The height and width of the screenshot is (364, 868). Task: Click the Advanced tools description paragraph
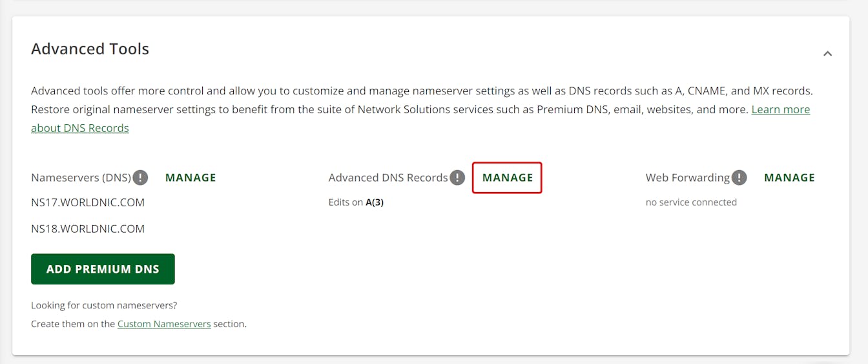click(387, 91)
